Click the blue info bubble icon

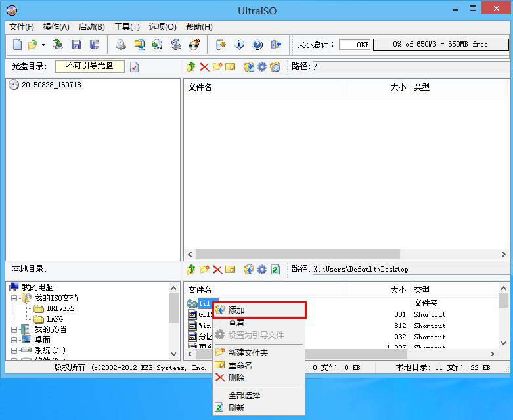point(239,45)
